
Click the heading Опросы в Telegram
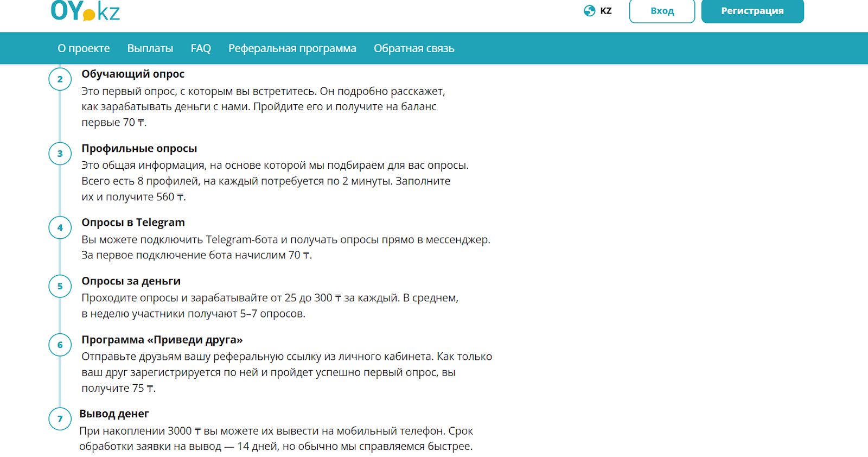point(133,223)
